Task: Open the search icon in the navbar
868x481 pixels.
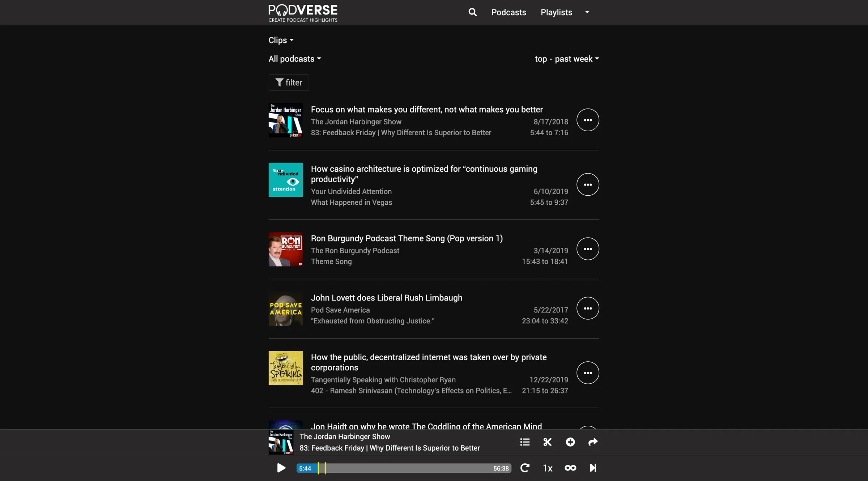Action: (472, 12)
